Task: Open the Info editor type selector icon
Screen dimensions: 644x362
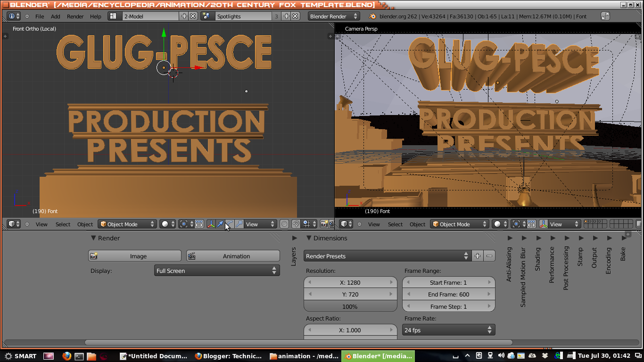Action: click(x=14, y=16)
